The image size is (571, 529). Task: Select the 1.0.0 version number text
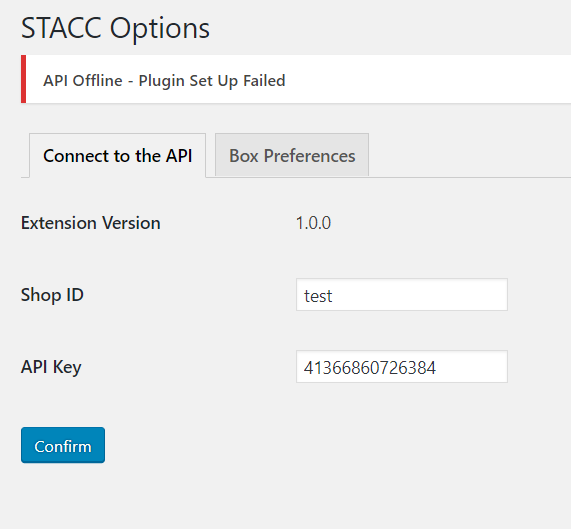click(314, 223)
